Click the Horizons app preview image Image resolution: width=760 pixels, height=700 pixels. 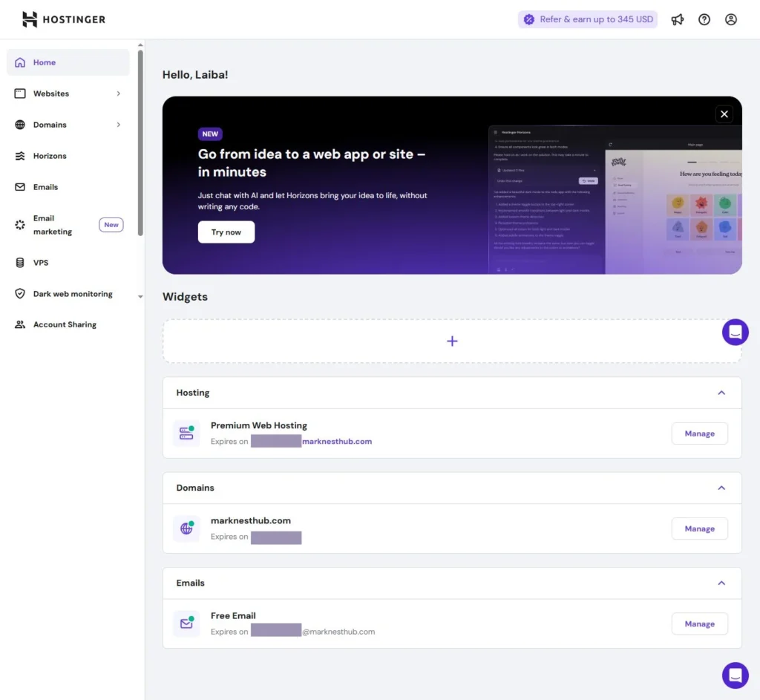point(615,200)
